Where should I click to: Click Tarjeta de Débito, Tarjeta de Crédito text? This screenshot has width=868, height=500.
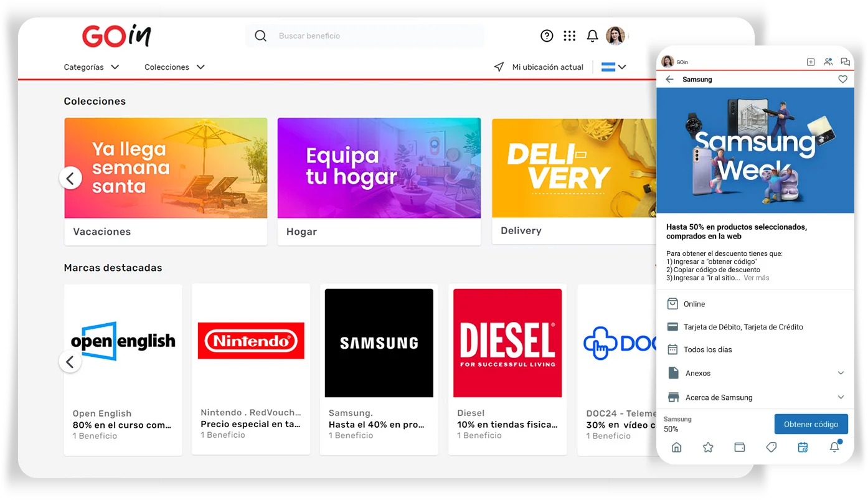(743, 327)
